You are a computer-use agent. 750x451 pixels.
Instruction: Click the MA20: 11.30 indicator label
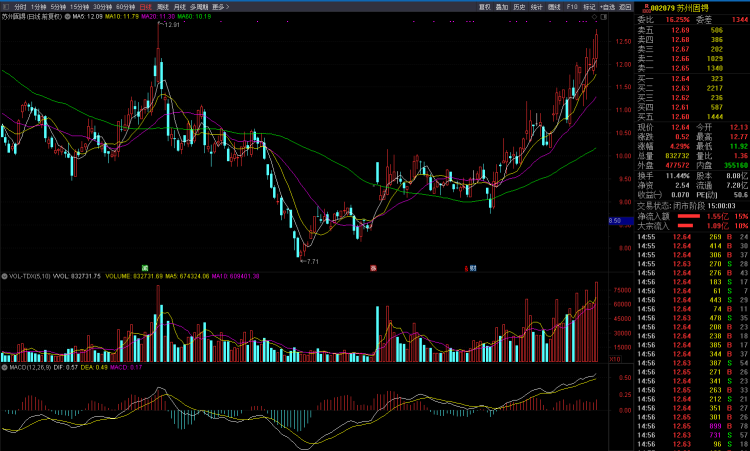158,16
